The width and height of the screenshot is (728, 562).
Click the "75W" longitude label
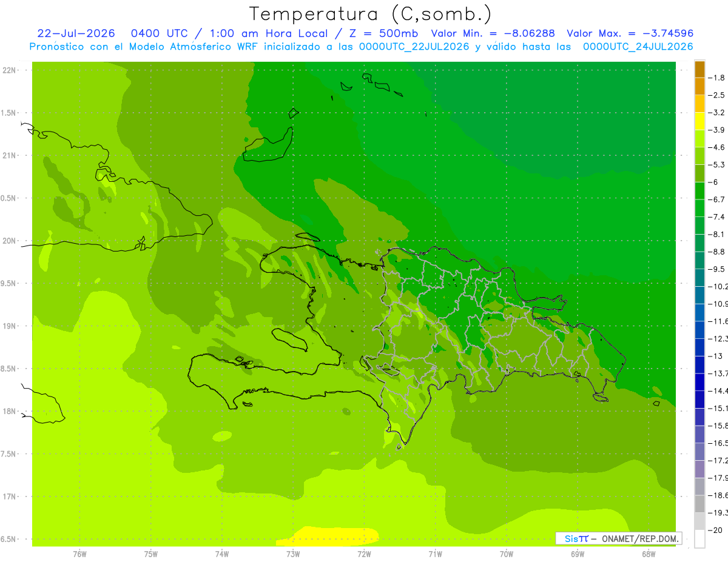point(151,554)
